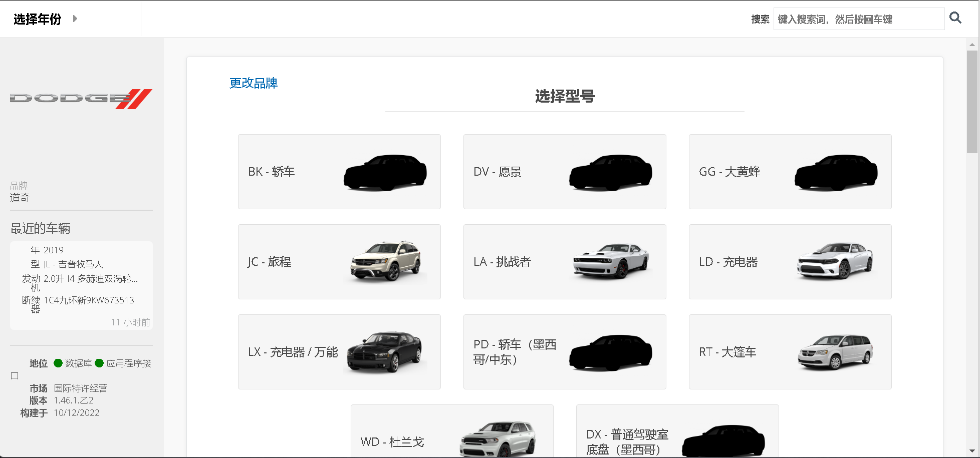Select the BK - 轿车 model card
Viewport: 980px width, 458px height.
tap(339, 172)
